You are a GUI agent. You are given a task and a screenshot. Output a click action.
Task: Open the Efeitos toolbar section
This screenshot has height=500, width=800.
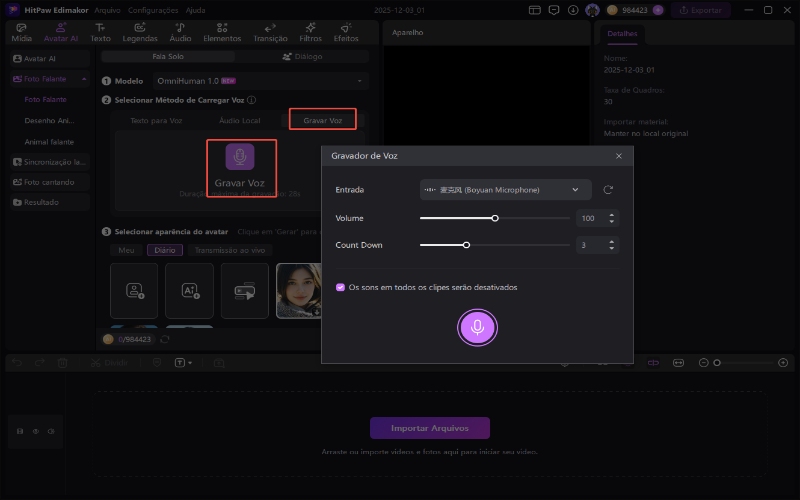(x=346, y=32)
